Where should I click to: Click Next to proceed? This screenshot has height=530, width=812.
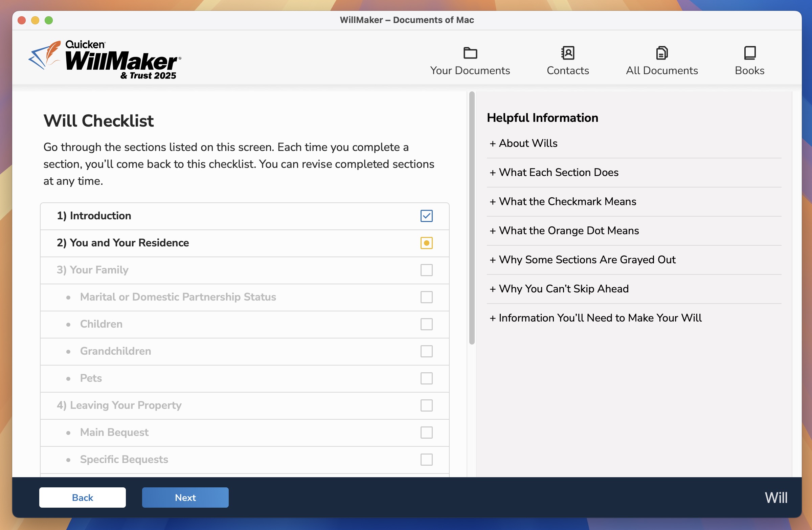[x=185, y=498]
